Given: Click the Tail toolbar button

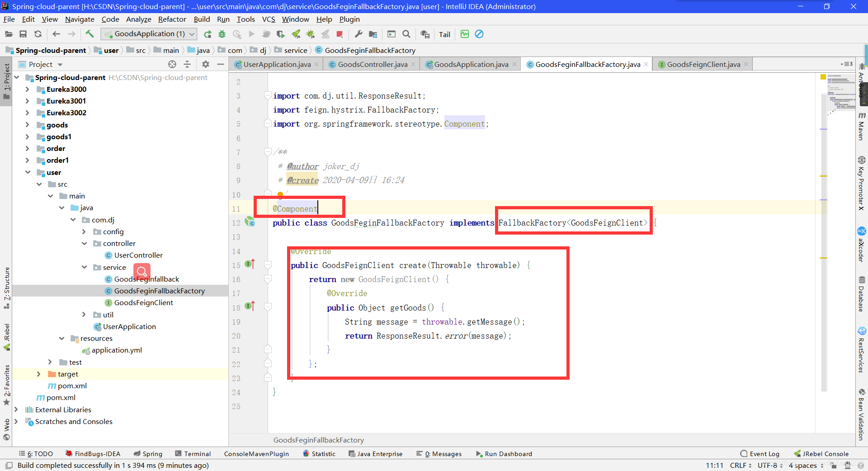Looking at the screenshot, I should [x=444, y=34].
